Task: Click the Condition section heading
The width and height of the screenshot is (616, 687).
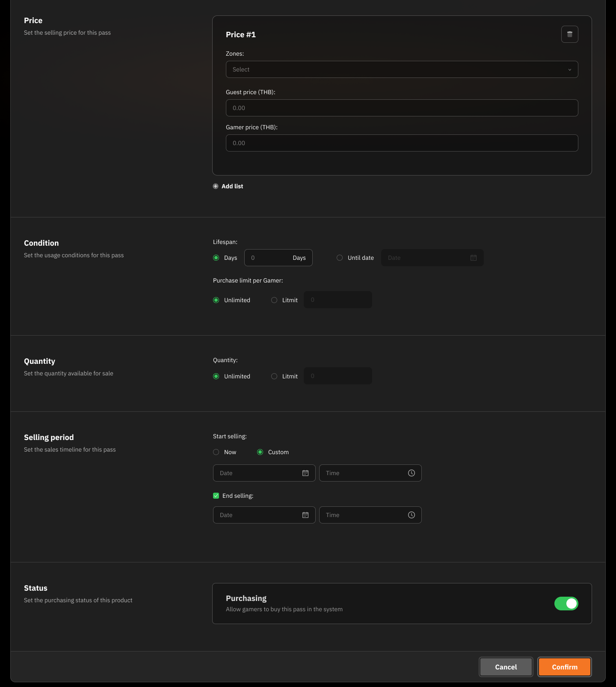Action: (x=41, y=243)
